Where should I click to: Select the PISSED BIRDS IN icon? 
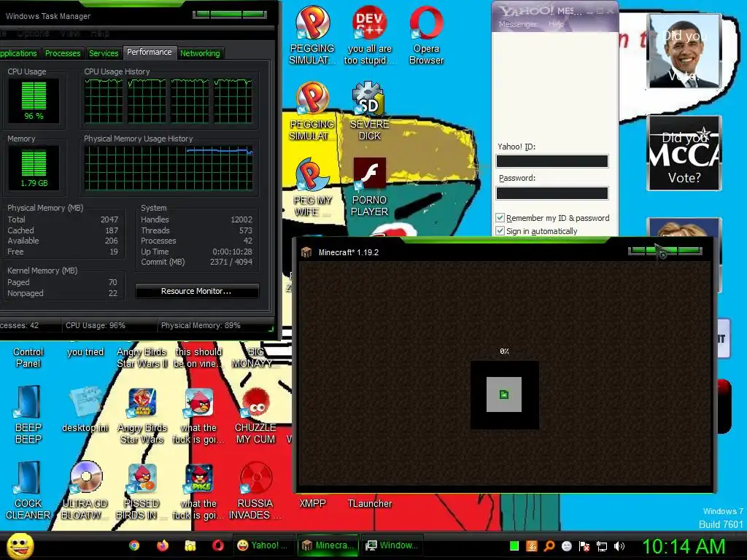(142, 478)
